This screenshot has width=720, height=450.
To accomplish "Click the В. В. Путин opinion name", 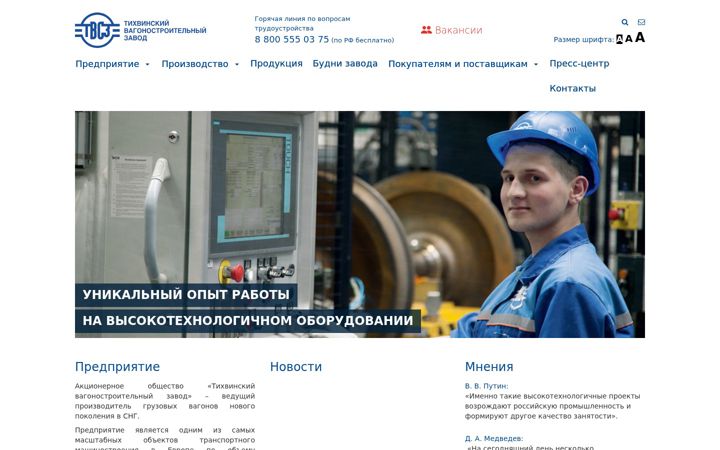I will coord(486,386).
